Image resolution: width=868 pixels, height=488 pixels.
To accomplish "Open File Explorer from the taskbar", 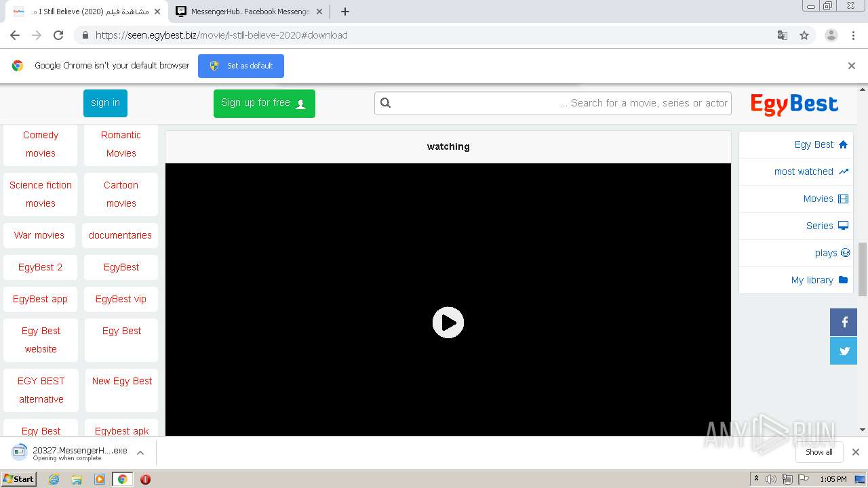I will 77,479.
